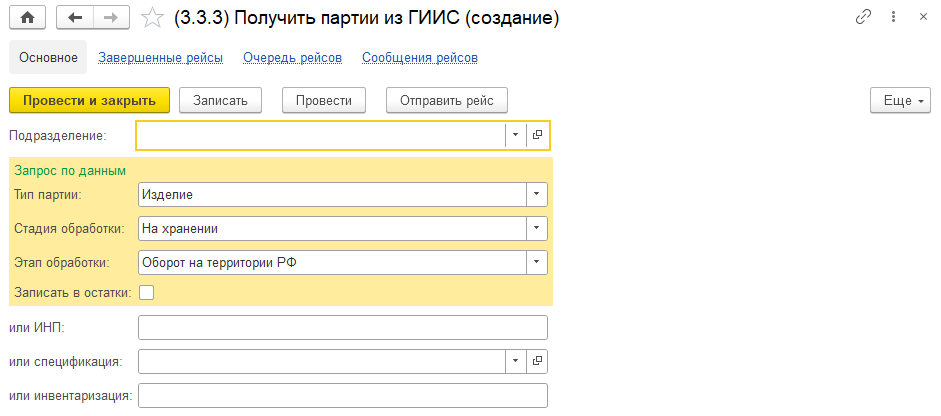Viewport: 941px width, 416px height.
Task: Open the Сообщения рейсов link
Action: click(x=419, y=58)
